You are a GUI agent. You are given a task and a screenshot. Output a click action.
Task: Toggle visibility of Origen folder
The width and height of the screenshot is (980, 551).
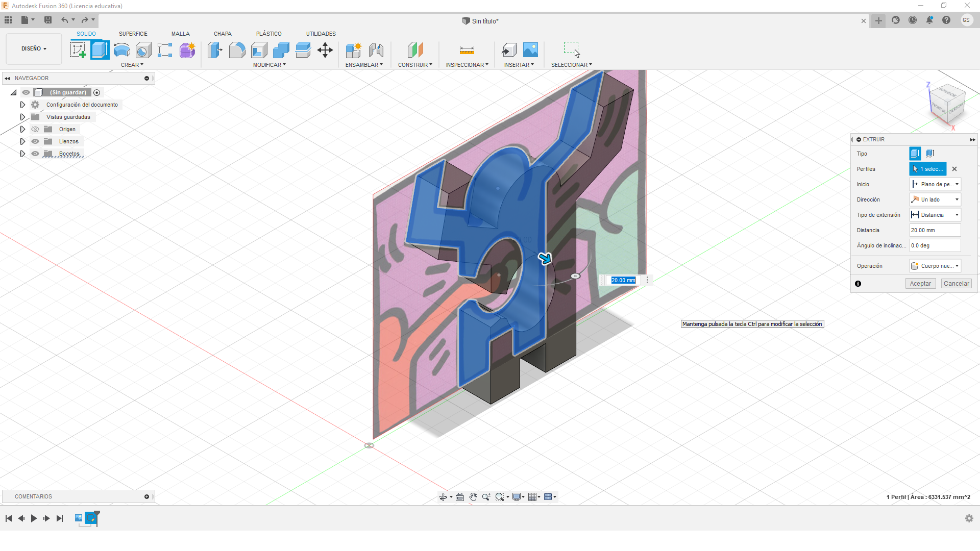tap(35, 129)
